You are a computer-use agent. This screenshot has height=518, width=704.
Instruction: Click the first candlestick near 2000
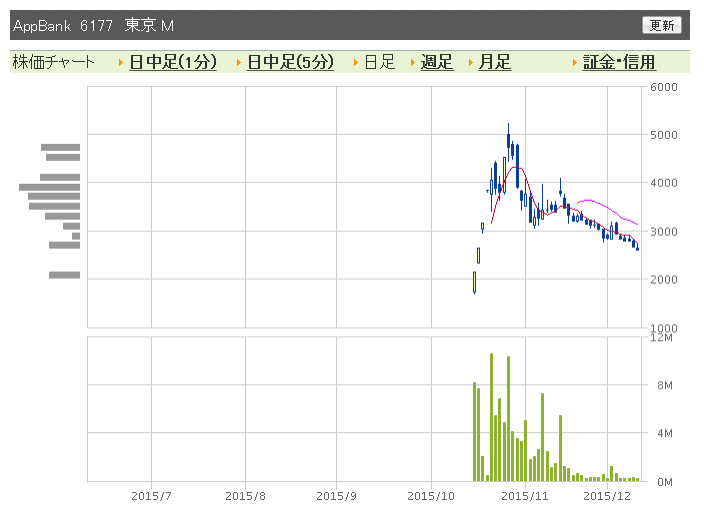pos(474,283)
